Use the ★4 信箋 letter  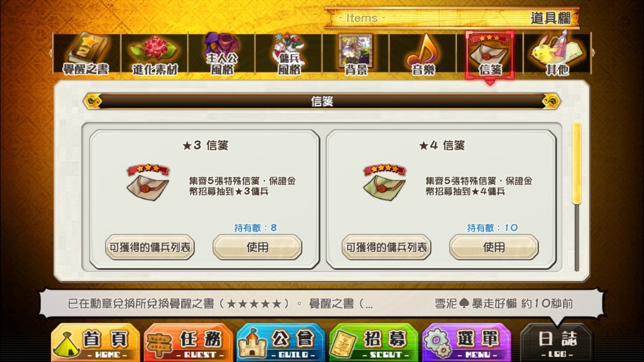click(494, 247)
